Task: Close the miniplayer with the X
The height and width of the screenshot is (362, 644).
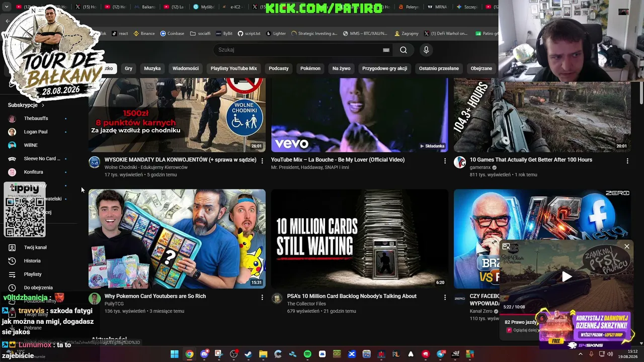Action: coord(627,246)
